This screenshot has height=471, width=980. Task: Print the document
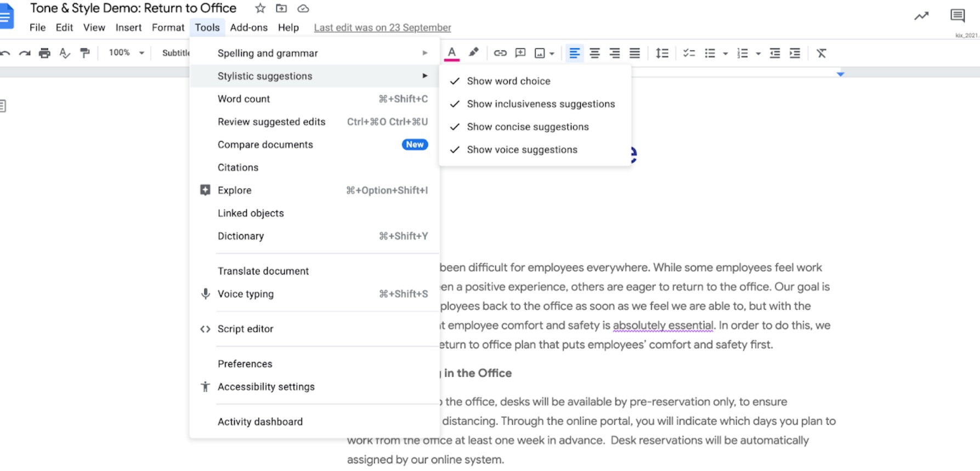(x=44, y=53)
